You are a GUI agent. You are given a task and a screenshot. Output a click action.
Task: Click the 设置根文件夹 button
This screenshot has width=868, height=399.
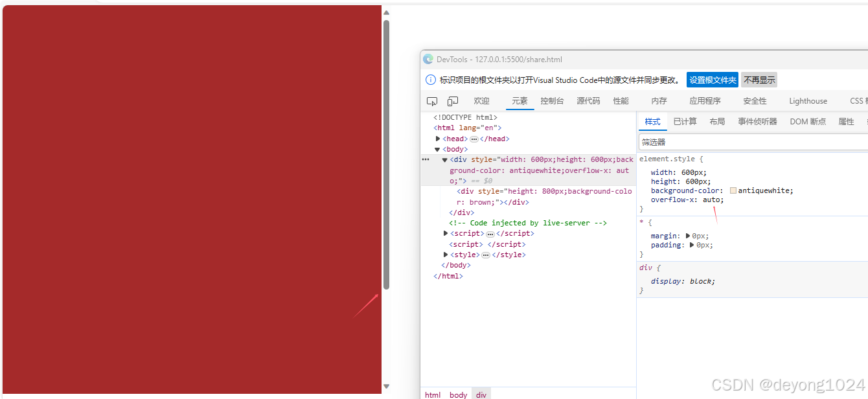tap(713, 80)
